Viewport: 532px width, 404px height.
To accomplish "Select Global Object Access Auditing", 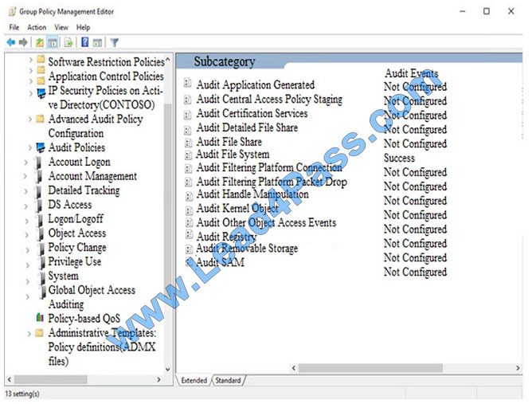I will (92, 297).
